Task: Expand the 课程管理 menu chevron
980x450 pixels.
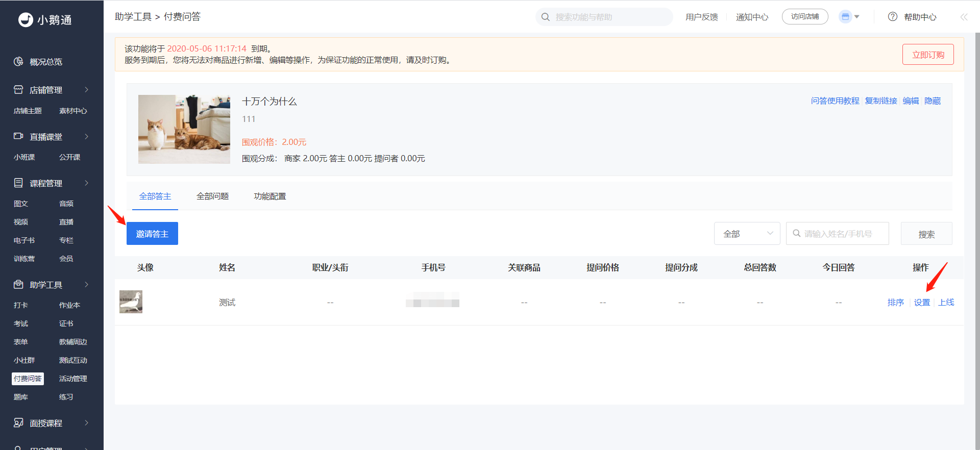Action: [x=87, y=183]
